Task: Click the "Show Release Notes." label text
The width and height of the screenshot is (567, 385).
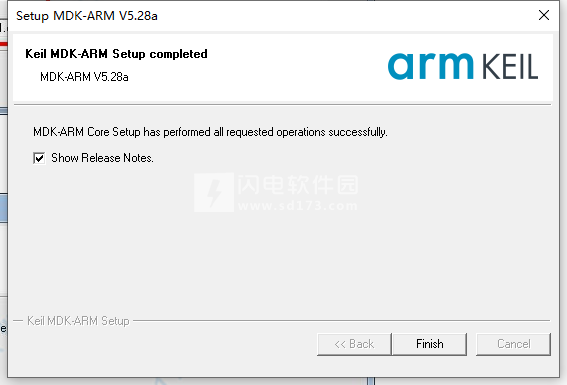Action: coord(102,158)
